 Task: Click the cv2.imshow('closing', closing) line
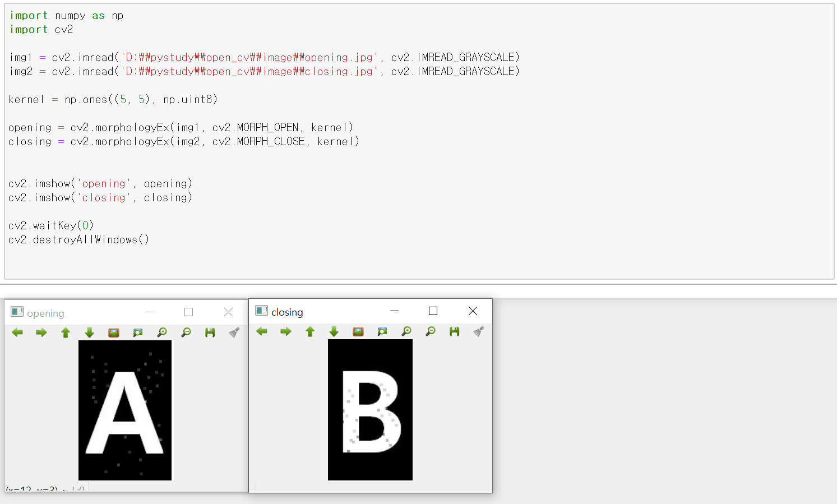coord(100,197)
